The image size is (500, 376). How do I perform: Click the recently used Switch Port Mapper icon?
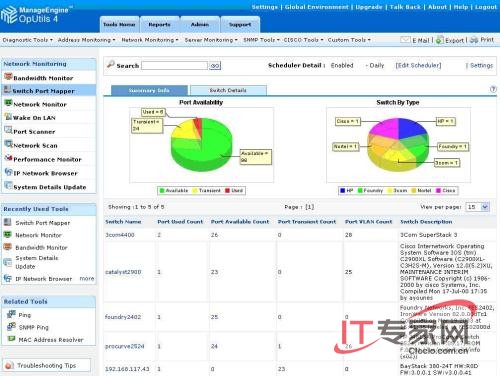pos(7,222)
